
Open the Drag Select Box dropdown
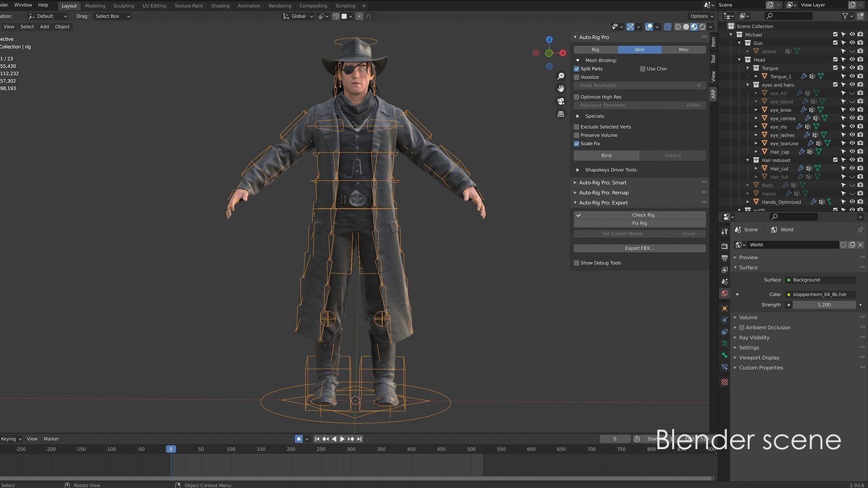(x=113, y=16)
